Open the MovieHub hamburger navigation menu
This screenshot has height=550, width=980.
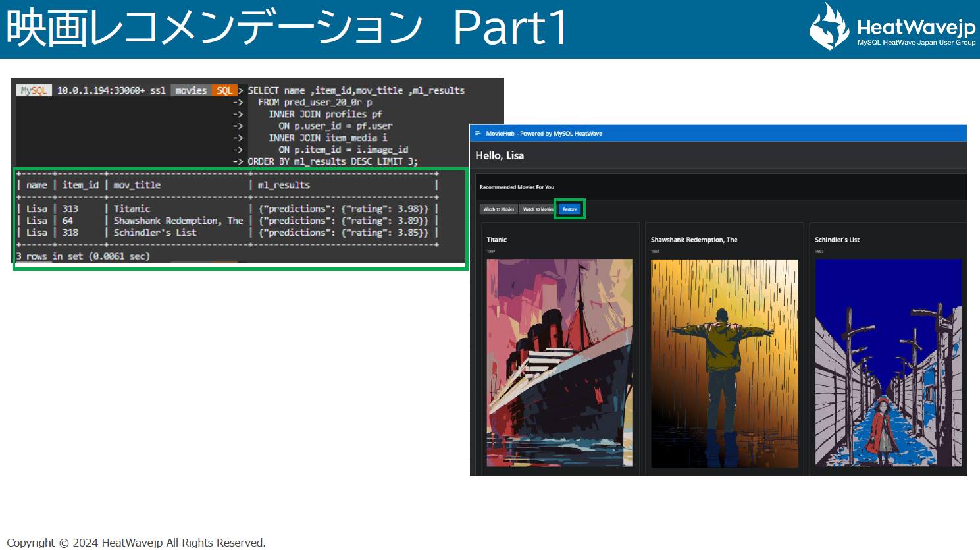coord(478,133)
